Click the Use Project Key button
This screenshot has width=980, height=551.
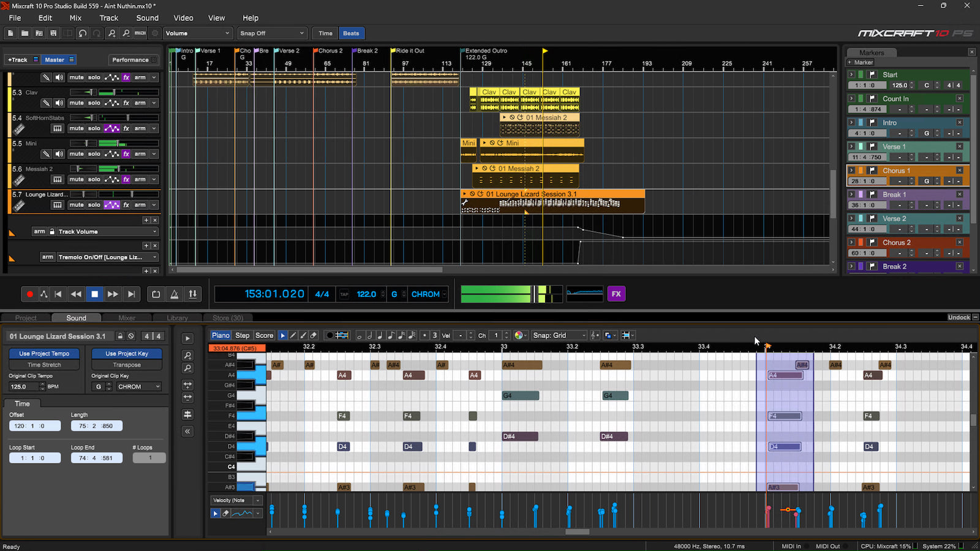[126, 353]
